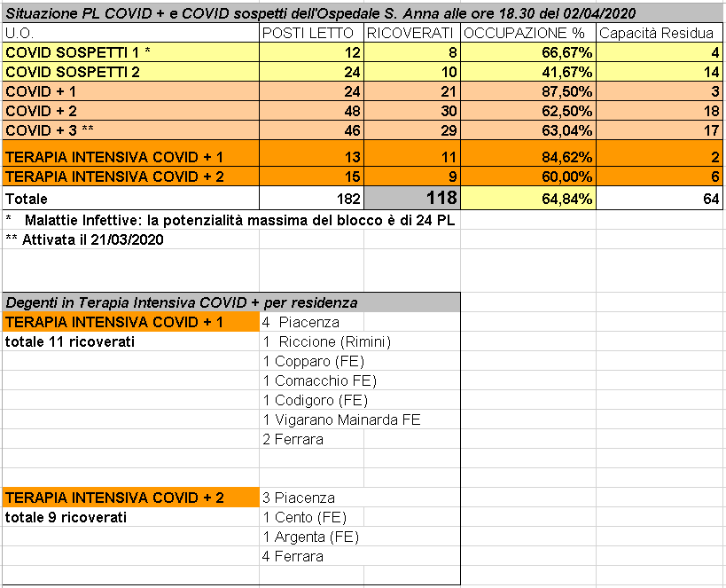Select the '1 Vigarano Mainarda FE' entry
Image resolution: width=726 pixels, height=588 pixels.
tap(341, 419)
